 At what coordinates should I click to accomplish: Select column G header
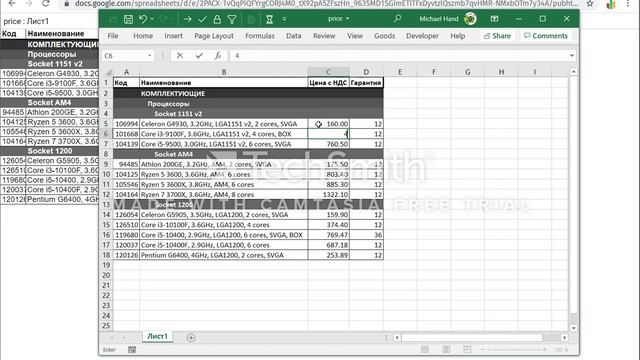[467, 72]
